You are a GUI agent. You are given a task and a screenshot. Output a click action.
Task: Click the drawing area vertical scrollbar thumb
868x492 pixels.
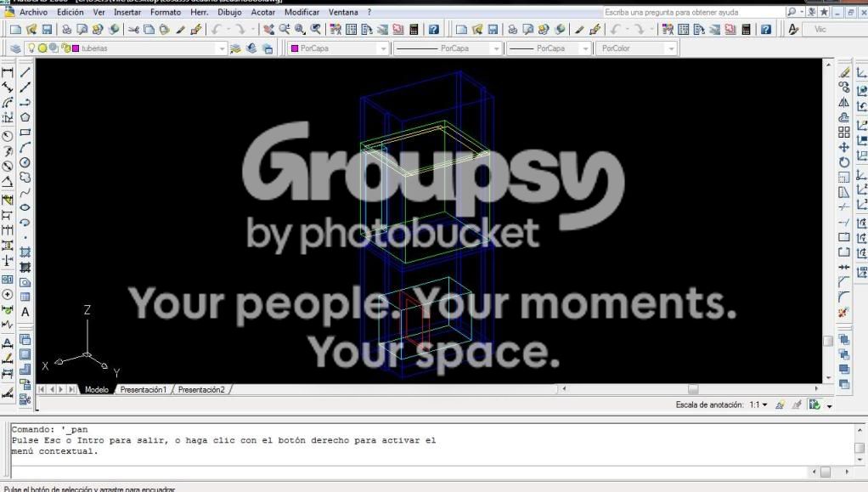[x=828, y=341]
